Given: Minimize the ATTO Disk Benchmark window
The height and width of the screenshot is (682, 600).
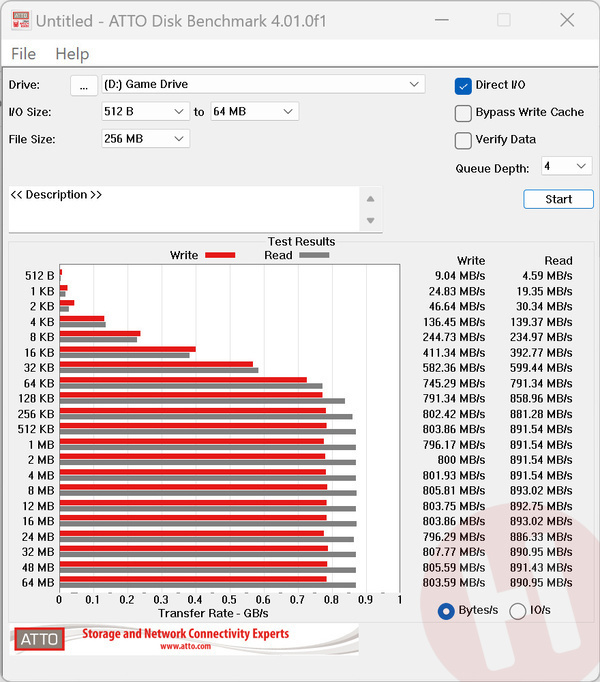Looking at the screenshot, I should (x=448, y=20).
